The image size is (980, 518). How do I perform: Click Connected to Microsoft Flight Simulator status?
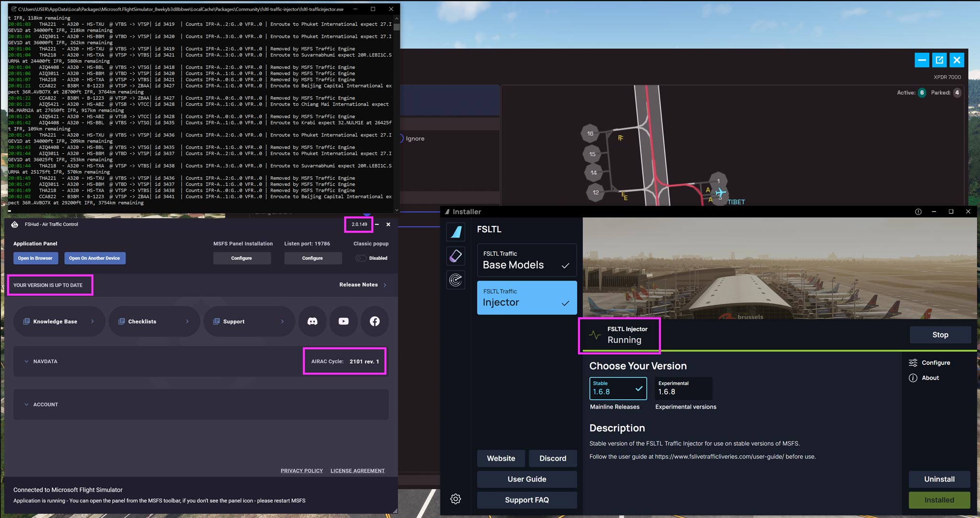pyautogui.click(x=68, y=490)
